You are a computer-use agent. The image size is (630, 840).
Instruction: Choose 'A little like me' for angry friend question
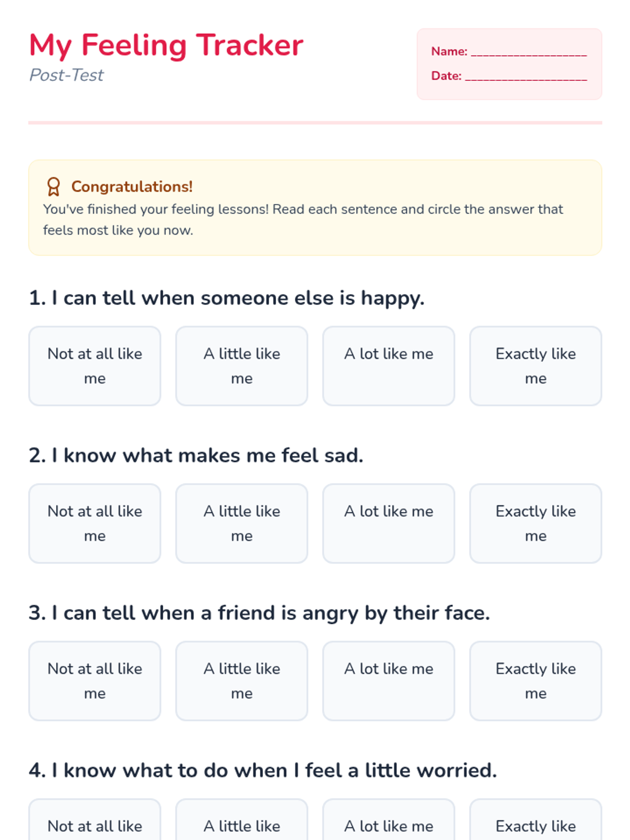241,681
